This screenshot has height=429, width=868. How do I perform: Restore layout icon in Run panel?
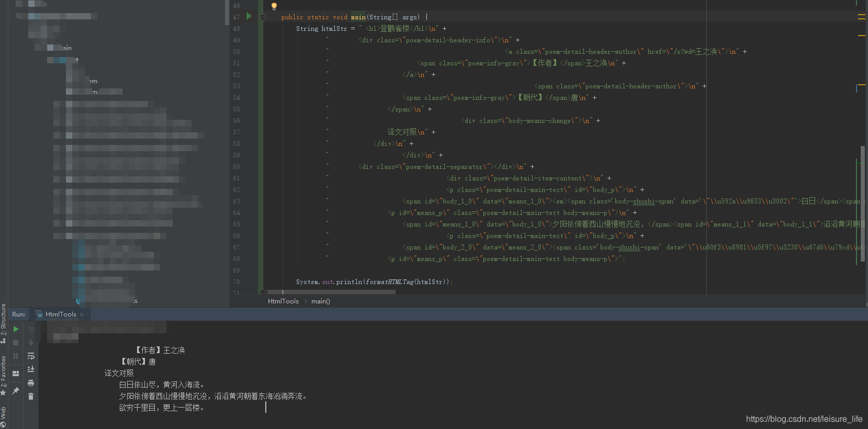[x=16, y=373]
